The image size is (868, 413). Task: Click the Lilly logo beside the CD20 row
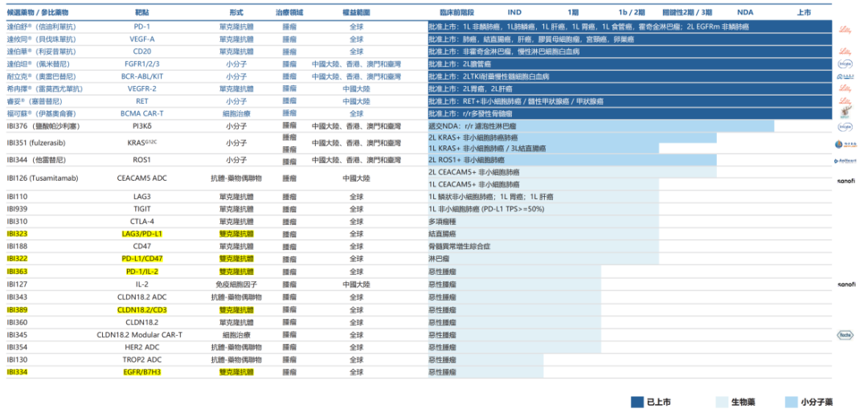845,51
